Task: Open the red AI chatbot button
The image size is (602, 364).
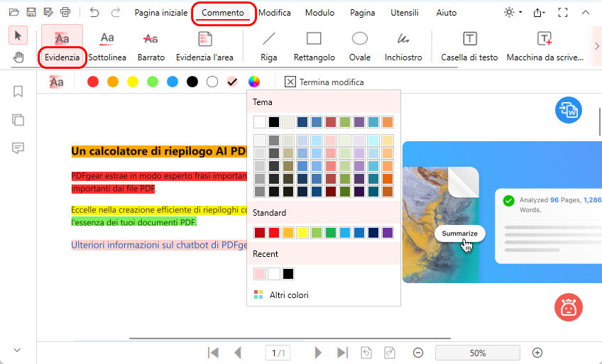Action: pyautogui.click(x=568, y=307)
